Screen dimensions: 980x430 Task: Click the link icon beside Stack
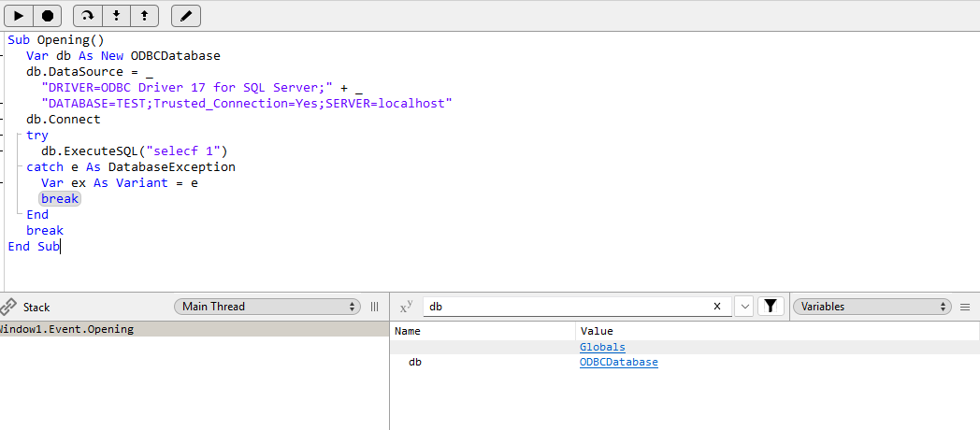pos(8,307)
